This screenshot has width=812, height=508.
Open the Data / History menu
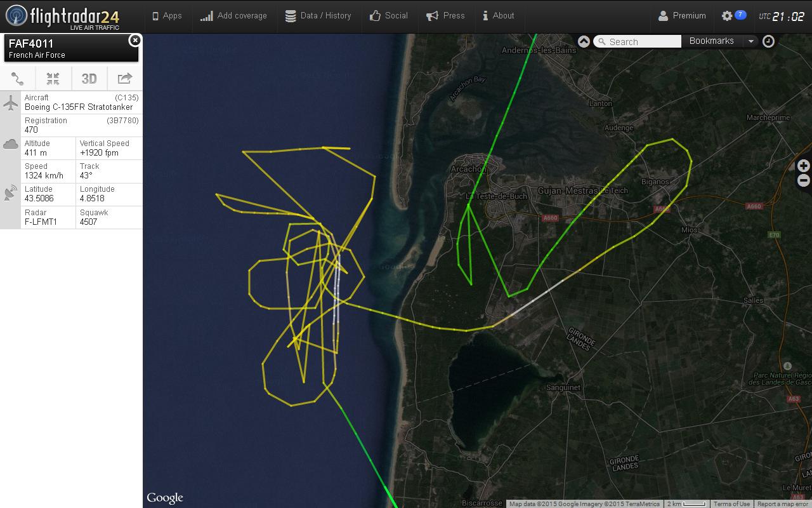pyautogui.click(x=318, y=16)
